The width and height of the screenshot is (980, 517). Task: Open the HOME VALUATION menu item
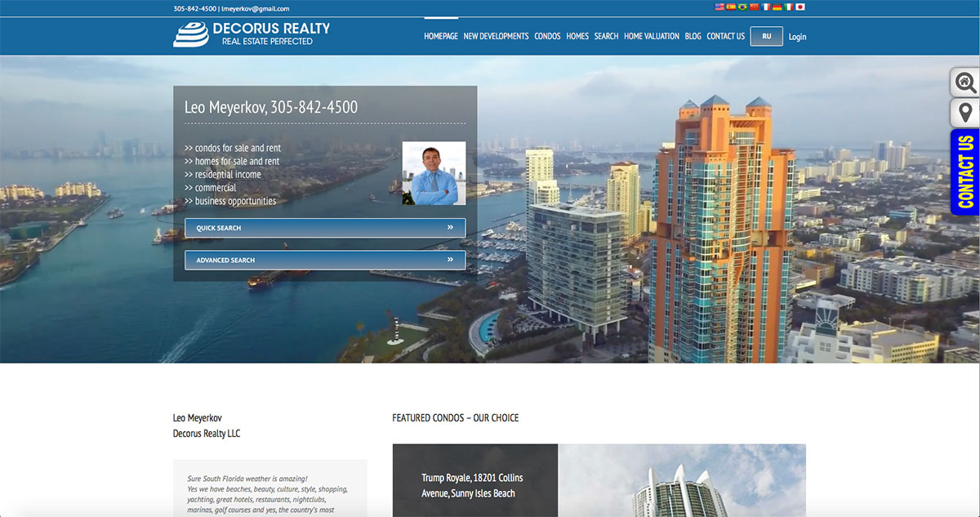coord(652,36)
